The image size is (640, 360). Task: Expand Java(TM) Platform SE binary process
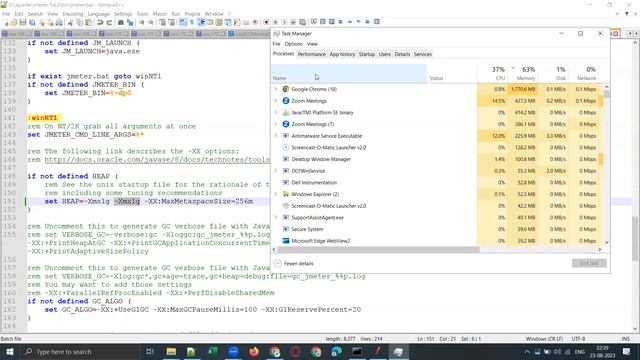coord(276,113)
